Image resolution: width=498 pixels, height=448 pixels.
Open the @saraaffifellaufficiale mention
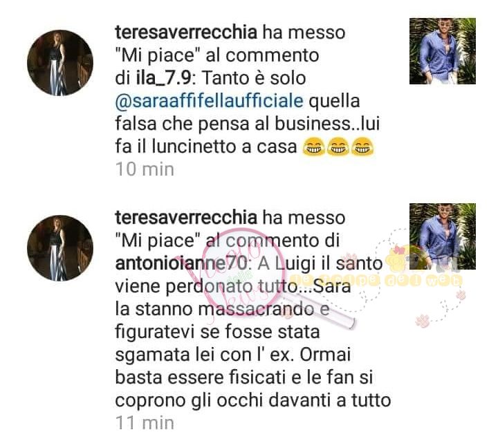point(209,102)
